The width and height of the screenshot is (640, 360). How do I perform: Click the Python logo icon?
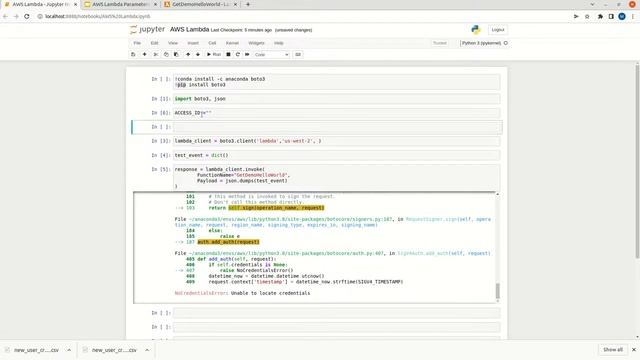coord(476,29)
